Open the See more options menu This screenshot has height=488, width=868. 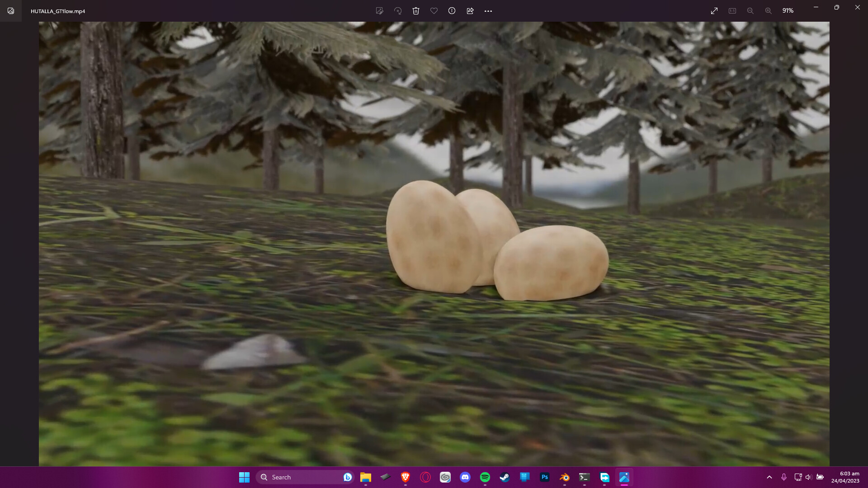488,10
